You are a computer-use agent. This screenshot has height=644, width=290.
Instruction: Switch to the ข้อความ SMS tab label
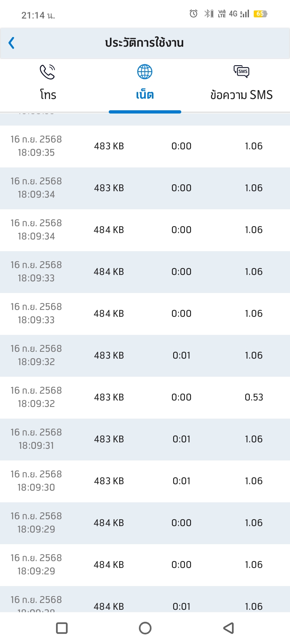click(x=241, y=95)
